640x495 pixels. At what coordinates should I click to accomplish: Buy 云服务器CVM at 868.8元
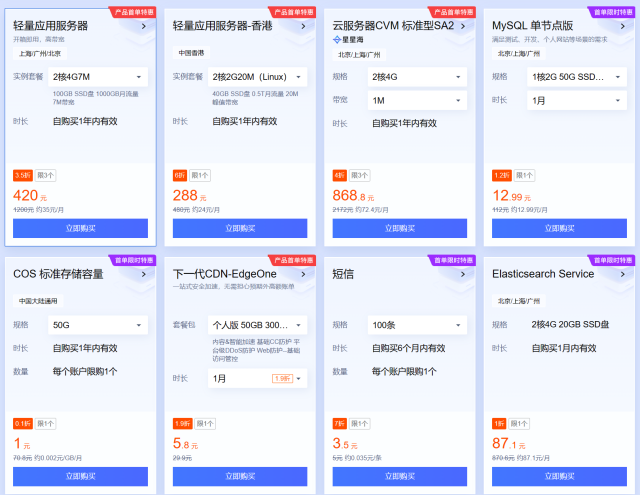tap(400, 228)
